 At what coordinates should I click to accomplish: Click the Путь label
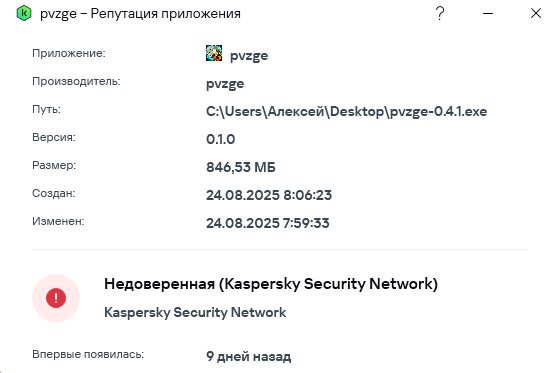click(47, 109)
